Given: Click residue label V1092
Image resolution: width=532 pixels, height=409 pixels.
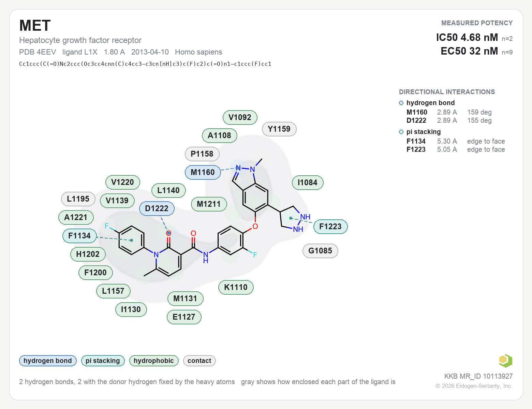Looking at the screenshot, I should pyautogui.click(x=240, y=117).
